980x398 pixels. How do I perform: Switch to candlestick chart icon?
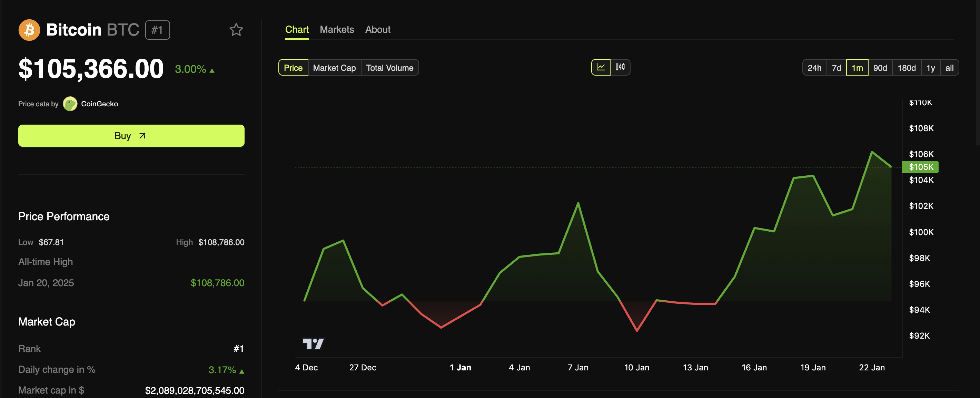click(x=620, y=67)
